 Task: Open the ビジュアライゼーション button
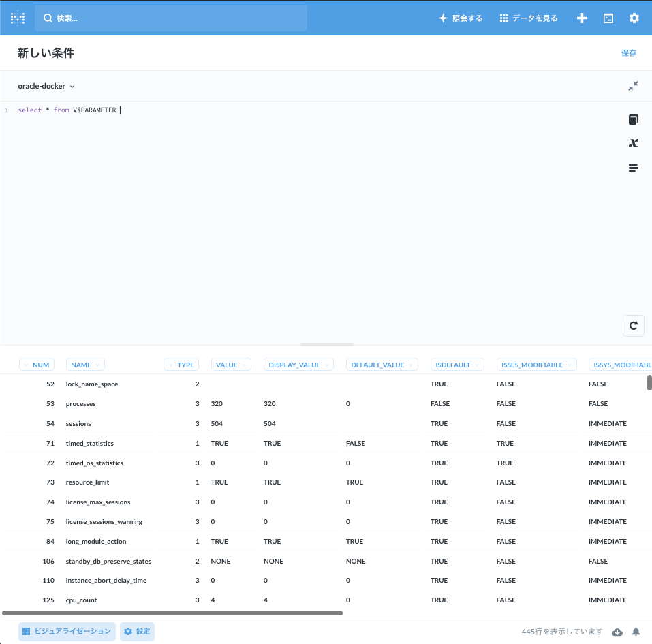[x=67, y=632]
